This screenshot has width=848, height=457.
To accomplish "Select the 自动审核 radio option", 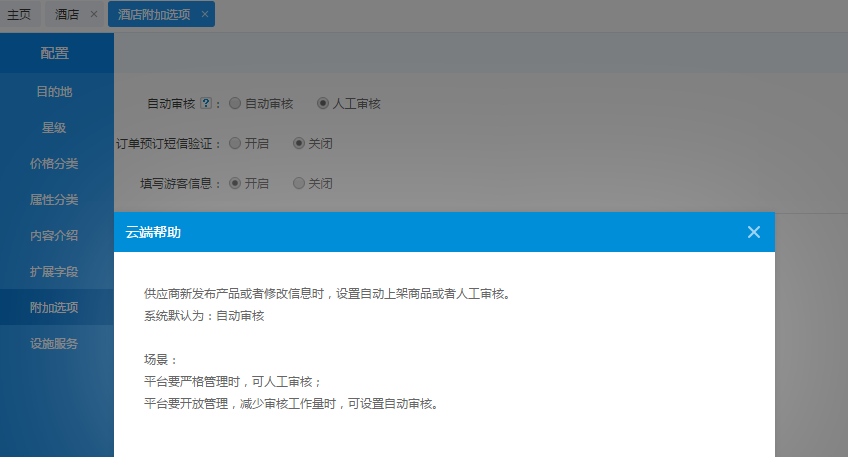I will (x=235, y=103).
